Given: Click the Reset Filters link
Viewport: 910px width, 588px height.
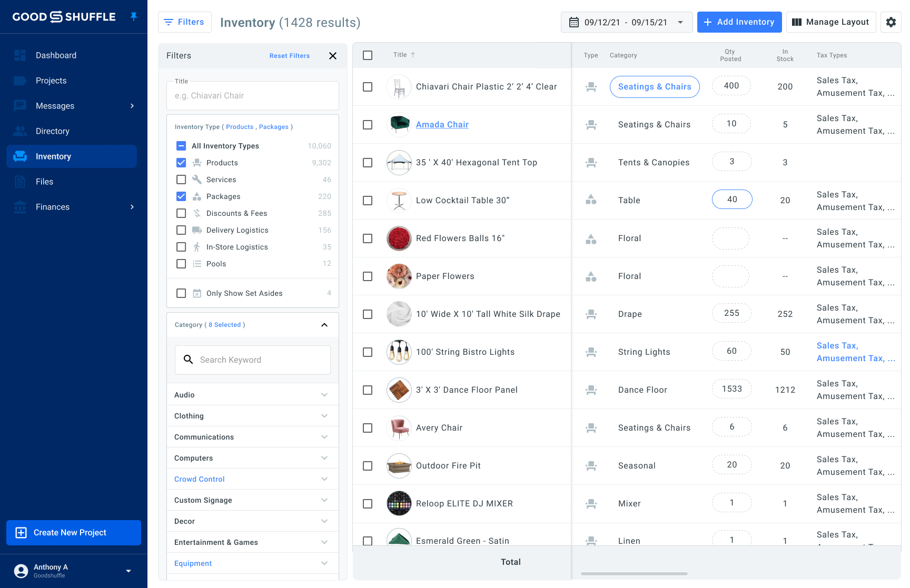Looking at the screenshot, I should (x=289, y=55).
